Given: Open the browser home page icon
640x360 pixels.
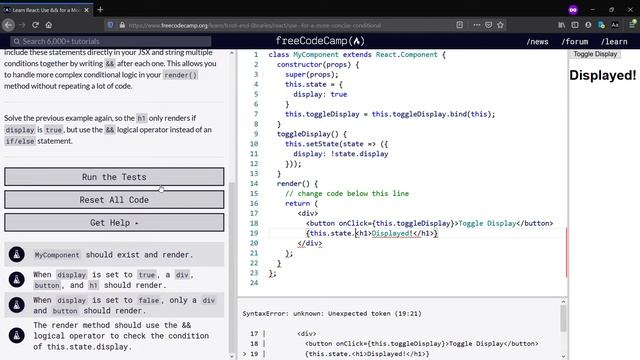Looking at the screenshot, I should (x=49, y=25).
